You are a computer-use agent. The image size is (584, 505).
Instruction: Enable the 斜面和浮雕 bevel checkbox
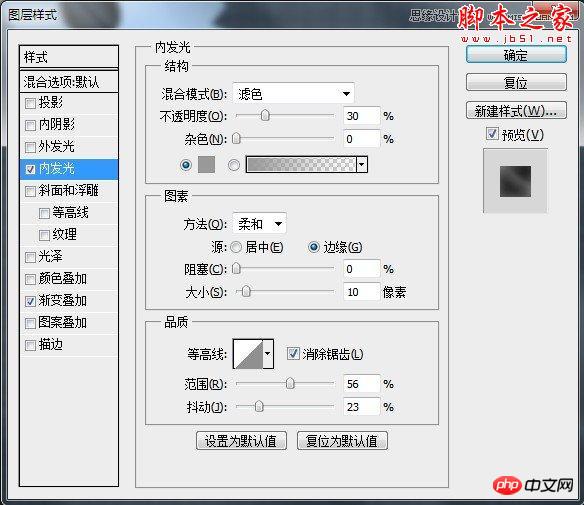pos(30,191)
